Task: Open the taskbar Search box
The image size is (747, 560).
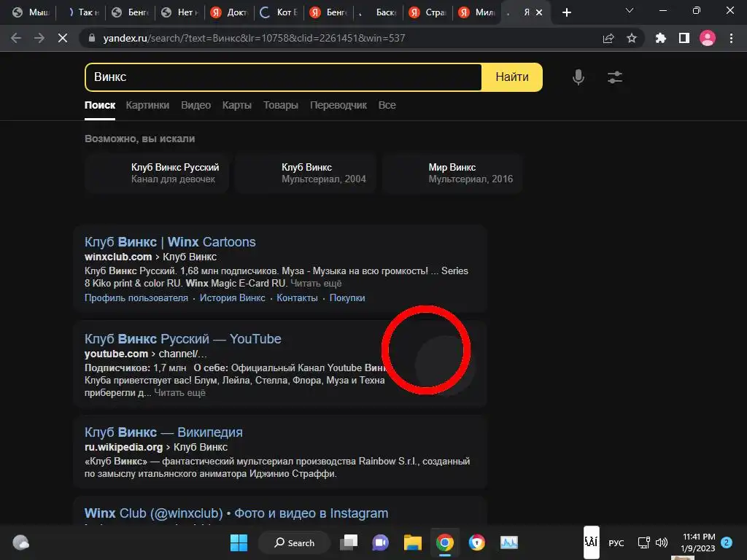Action: point(294,542)
